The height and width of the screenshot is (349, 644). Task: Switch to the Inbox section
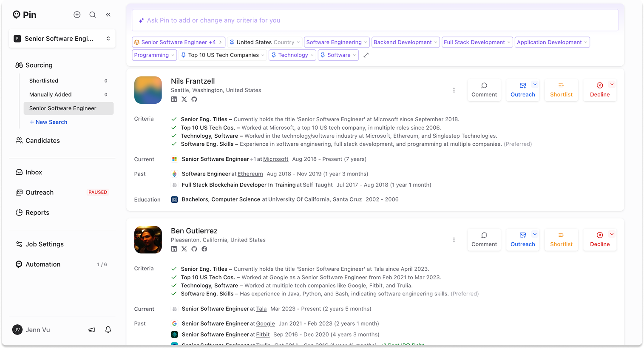(33, 172)
